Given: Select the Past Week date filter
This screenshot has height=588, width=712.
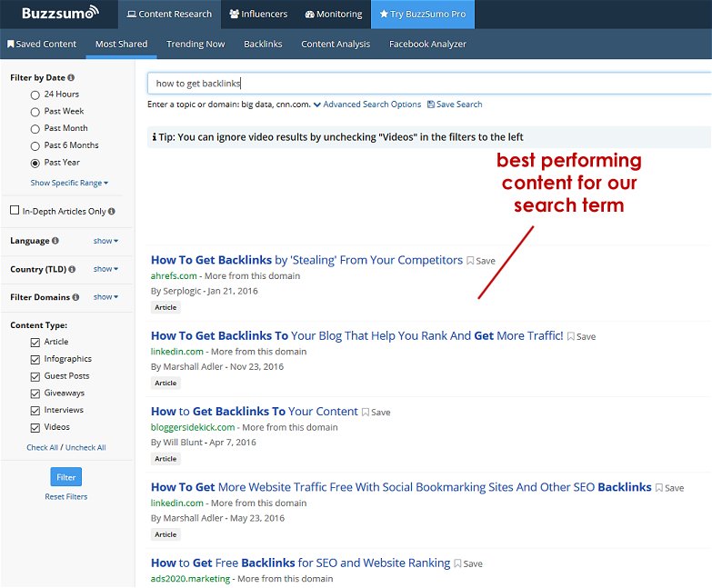Looking at the screenshot, I should pyautogui.click(x=35, y=112).
